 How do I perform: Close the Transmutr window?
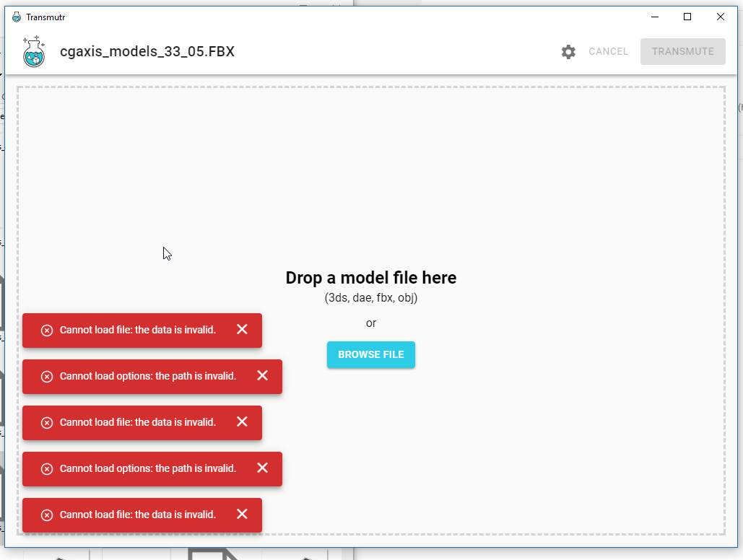point(720,17)
